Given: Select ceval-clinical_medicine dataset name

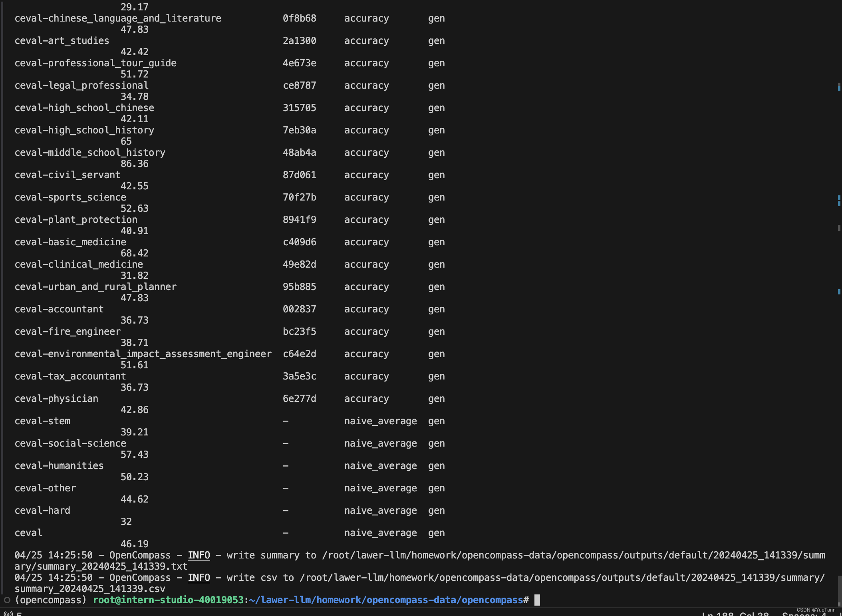Looking at the screenshot, I should pyautogui.click(x=79, y=264).
